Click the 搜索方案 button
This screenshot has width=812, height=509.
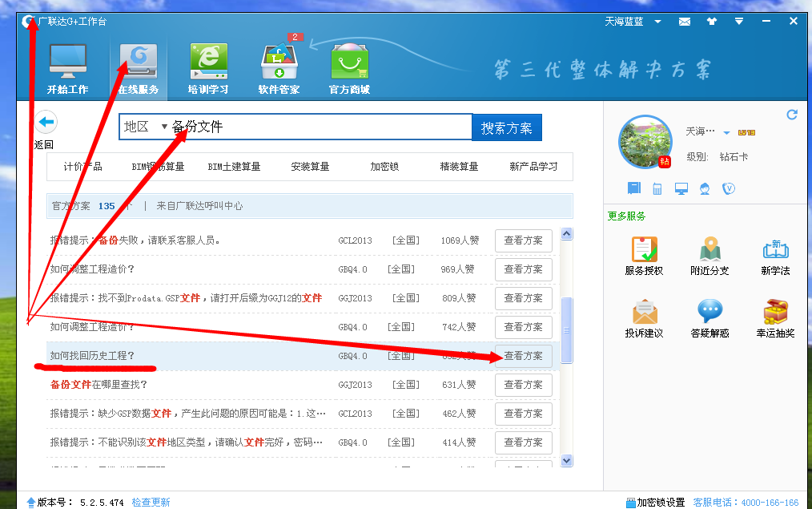pos(506,127)
